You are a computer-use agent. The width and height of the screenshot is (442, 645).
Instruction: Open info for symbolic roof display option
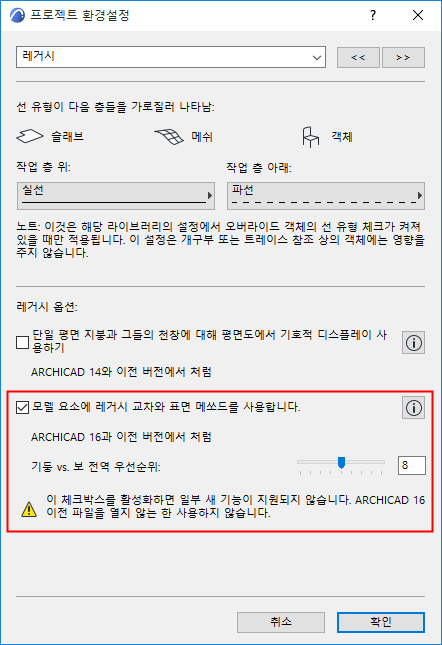(413, 343)
